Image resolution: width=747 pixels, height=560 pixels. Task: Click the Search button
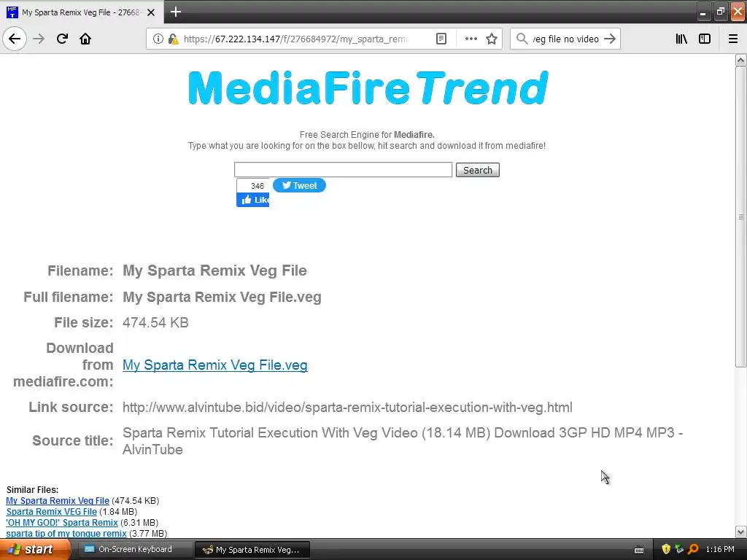point(477,170)
